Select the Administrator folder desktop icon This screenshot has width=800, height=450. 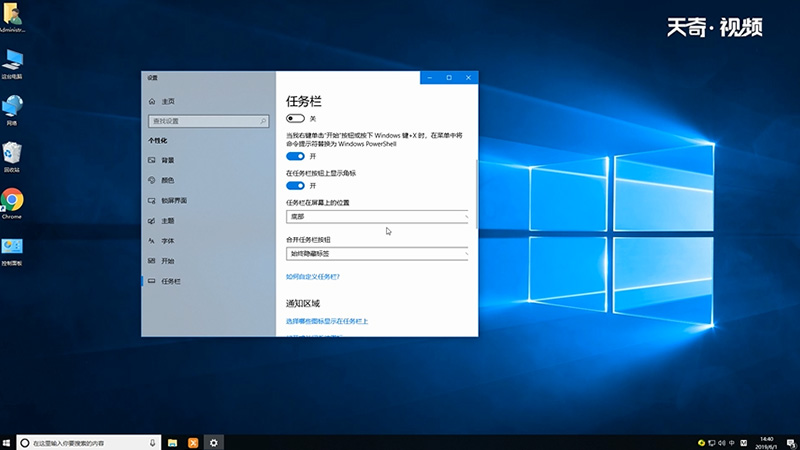pos(12,17)
